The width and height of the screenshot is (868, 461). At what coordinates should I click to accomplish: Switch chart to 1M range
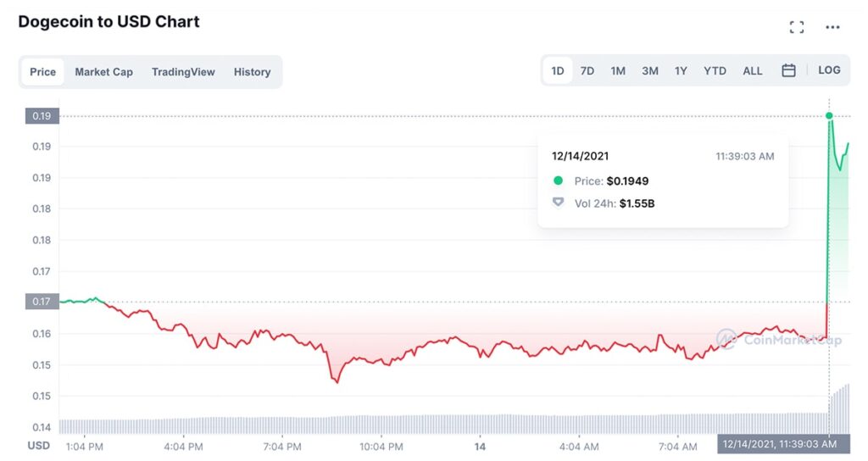pos(618,71)
